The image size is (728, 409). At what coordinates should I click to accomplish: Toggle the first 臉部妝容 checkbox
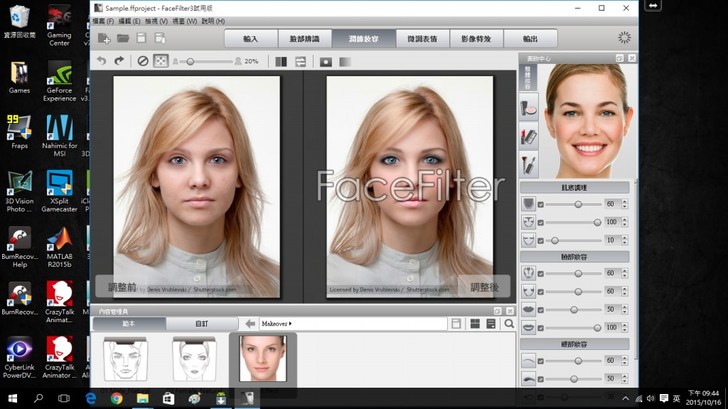point(541,273)
